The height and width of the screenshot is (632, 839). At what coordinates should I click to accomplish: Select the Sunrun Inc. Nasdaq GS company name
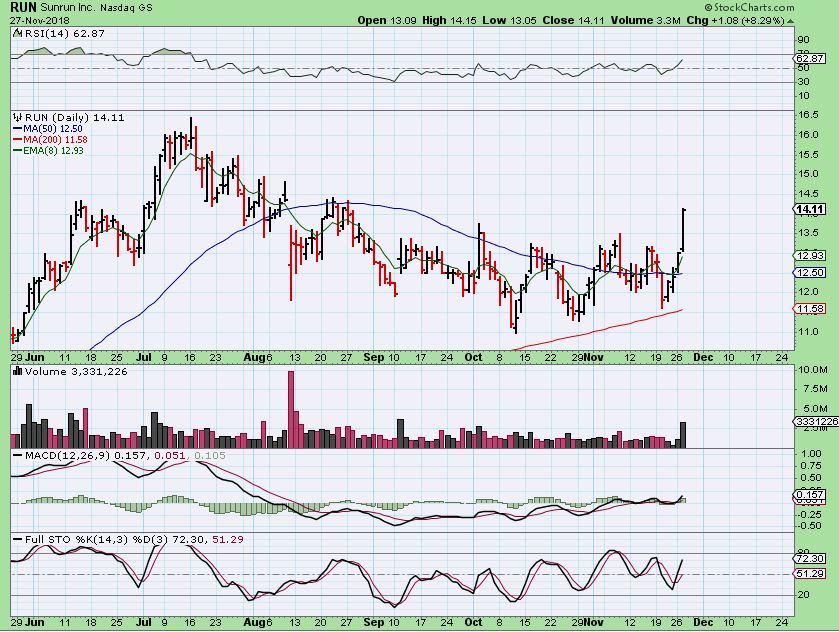point(96,8)
